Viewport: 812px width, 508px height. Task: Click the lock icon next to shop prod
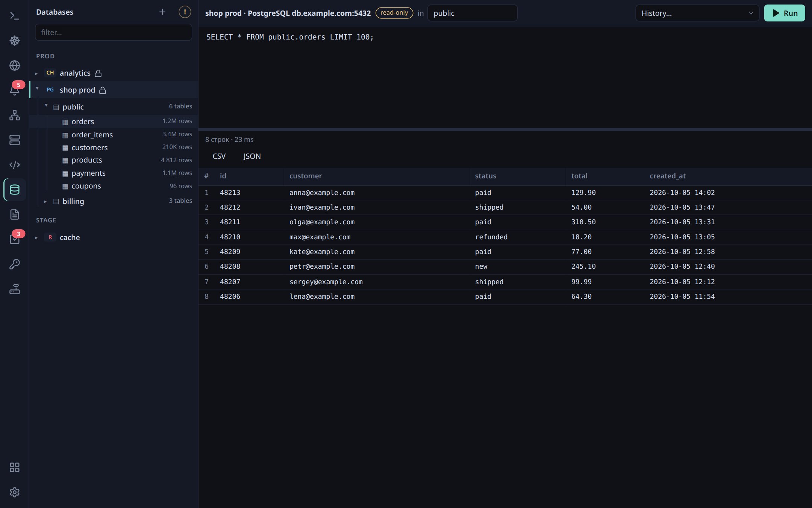click(103, 90)
